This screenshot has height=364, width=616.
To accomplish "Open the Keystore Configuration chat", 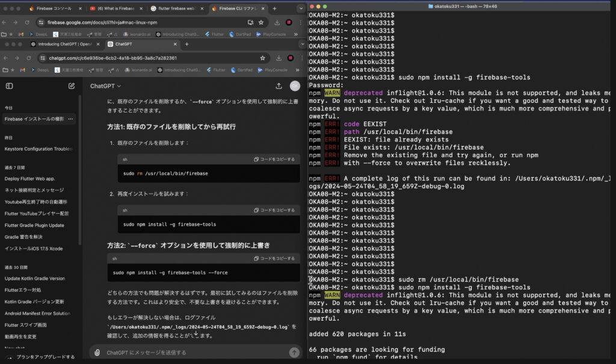I will (38, 149).
